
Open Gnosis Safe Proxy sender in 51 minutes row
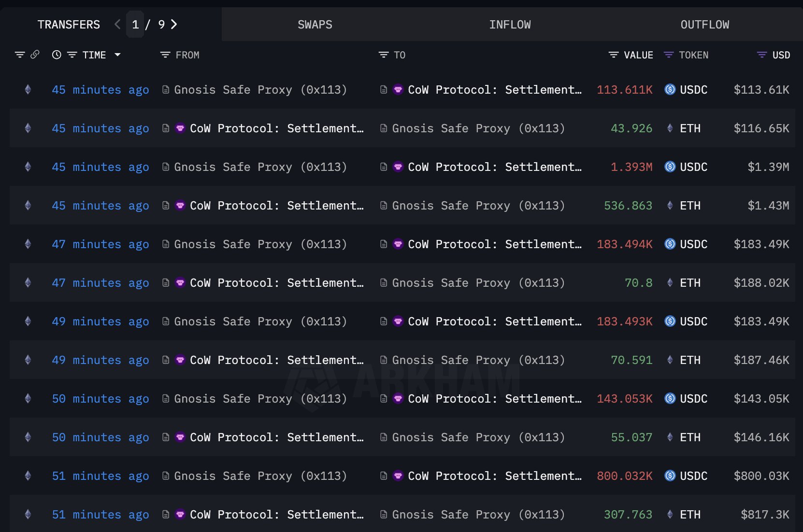click(x=260, y=476)
